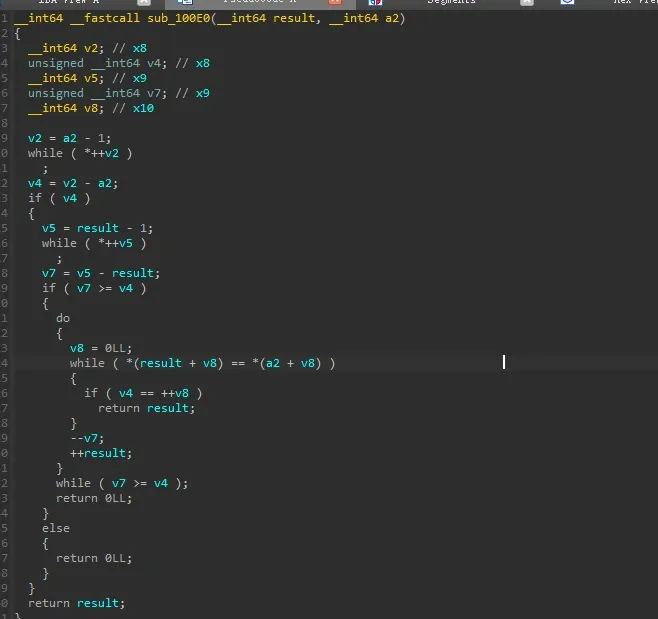Switch to the IDA View-A tab
The image size is (658, 619).
click(x=69, y=2)
